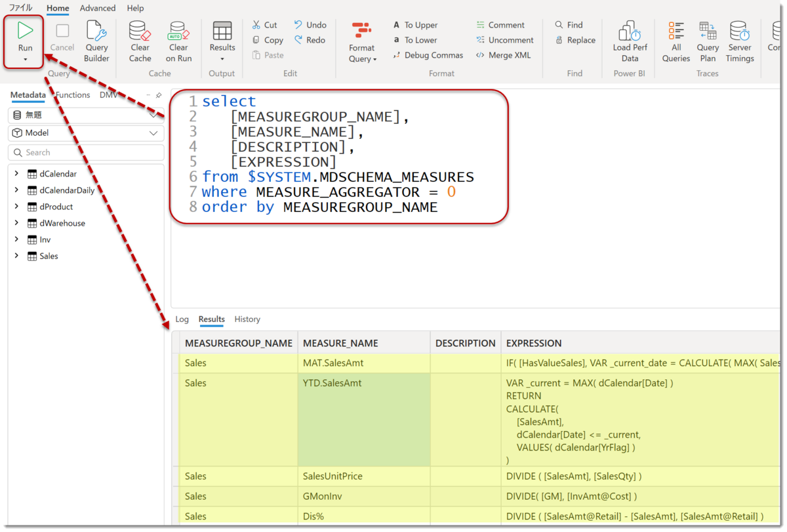Convert selection To Lower case
Image resolution: width=787 pixels, height=532 pixels.
coord(415,40)
